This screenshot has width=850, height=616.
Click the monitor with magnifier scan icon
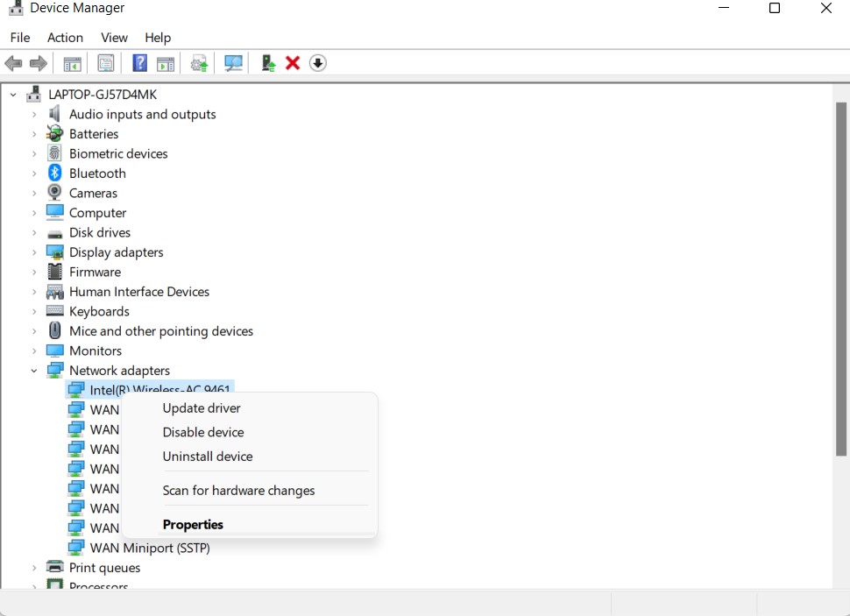coord(233,63)
